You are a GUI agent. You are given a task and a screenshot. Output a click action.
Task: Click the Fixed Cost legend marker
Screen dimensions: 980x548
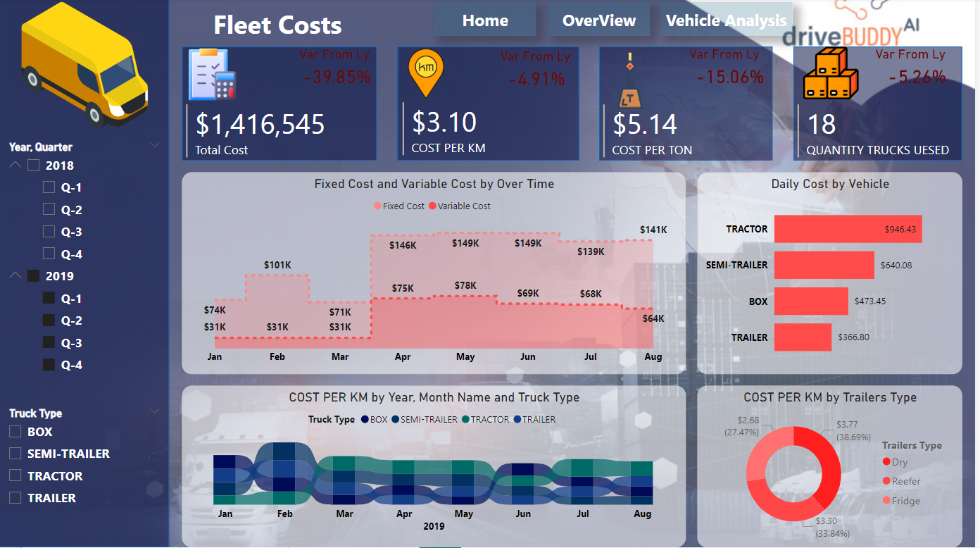[378, 206]
